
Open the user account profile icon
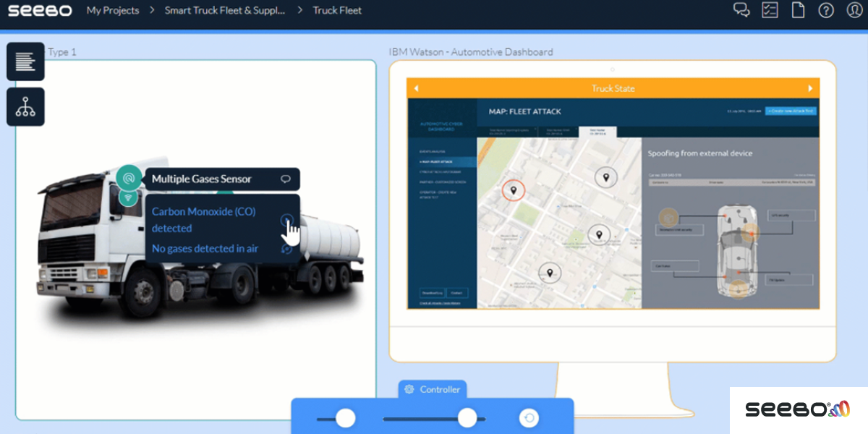point(854,10)
